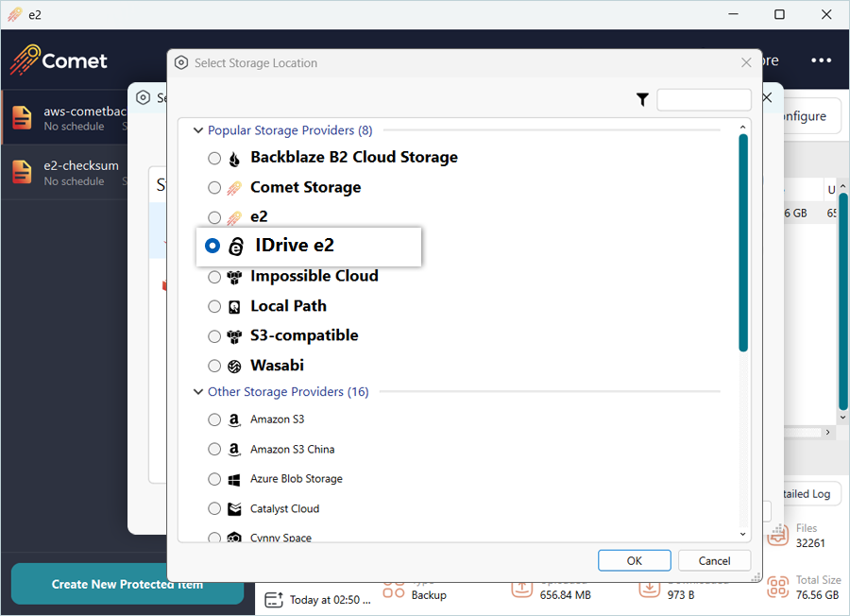Select the Amazon S3 China radio button
850x616 pixels.
click(214, 450)
